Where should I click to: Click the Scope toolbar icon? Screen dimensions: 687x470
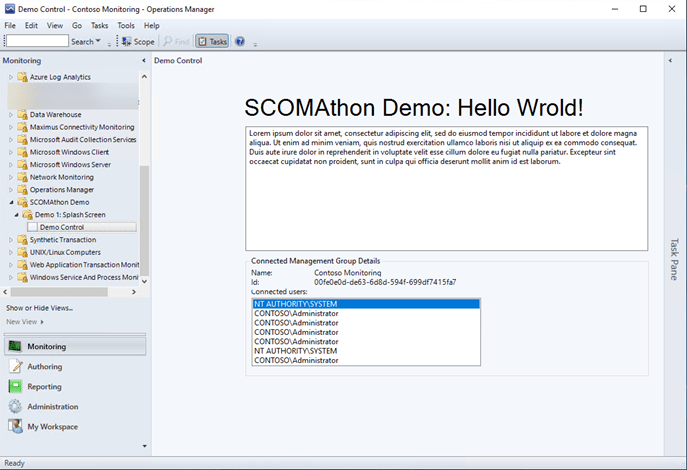click(127, 42)
